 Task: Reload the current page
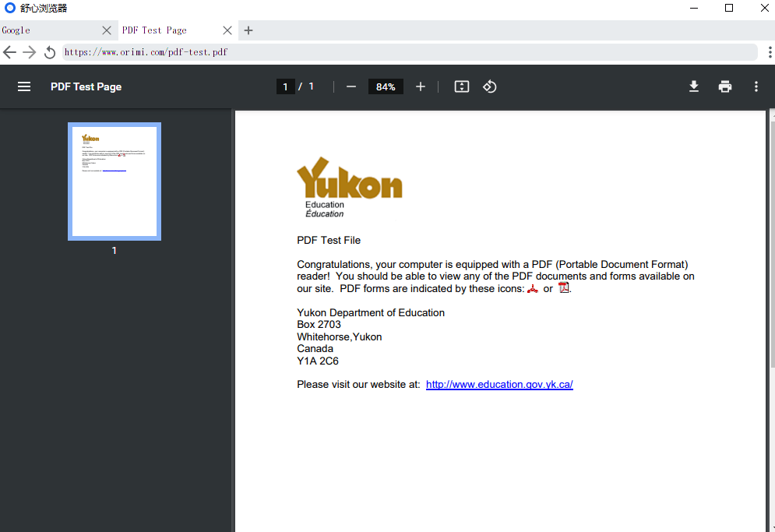(50, 52)
